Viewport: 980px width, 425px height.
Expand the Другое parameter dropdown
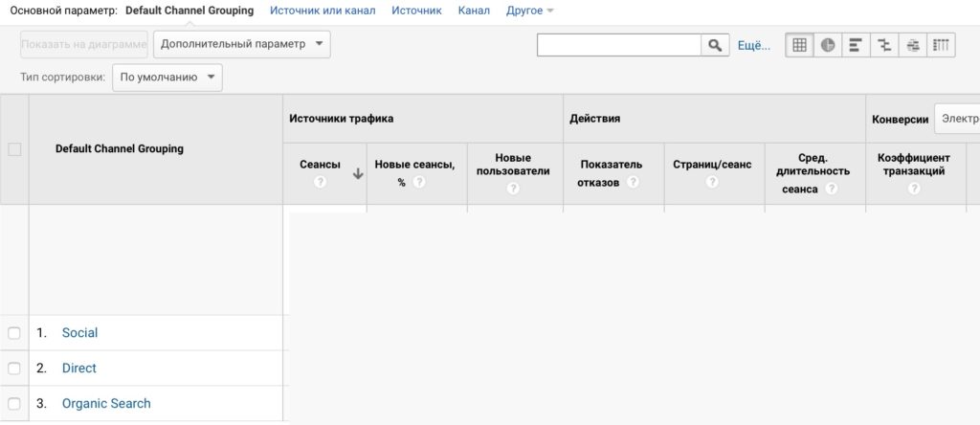click(529, 11)
